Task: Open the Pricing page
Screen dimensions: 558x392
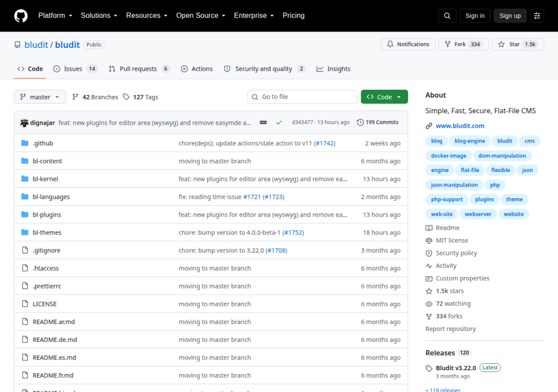Action: (x=294, y=16)
